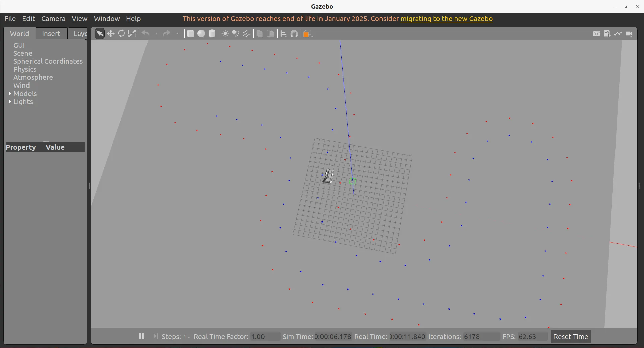Image resolution: width=644 pixels, height=348 pixels.
Task: Step the simulation forward once
Action: tap(156, 336)
